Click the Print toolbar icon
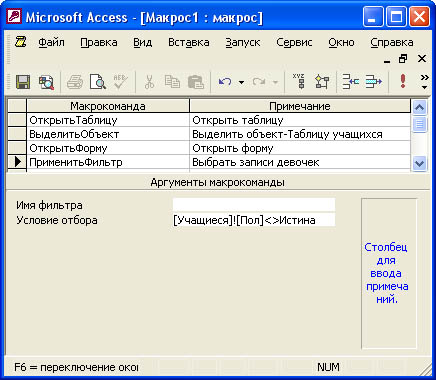The image size is (436, 380). coord(75,82)
